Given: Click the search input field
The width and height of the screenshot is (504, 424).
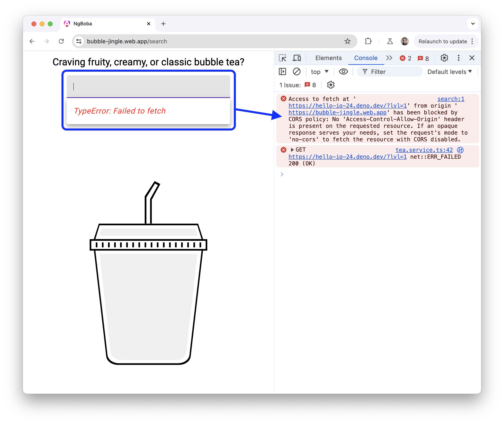Looking at the screenshot, I should pos(148,87).
